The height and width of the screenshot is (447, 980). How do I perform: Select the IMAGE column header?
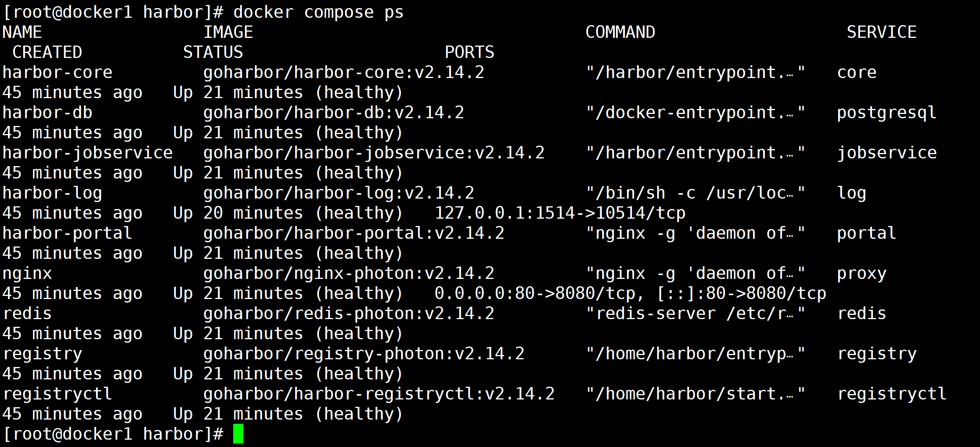[228, 32]
